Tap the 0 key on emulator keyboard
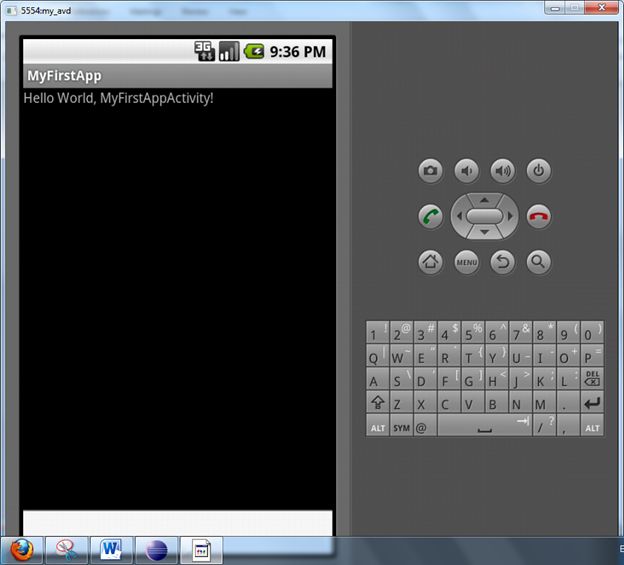 click(592, 332)
